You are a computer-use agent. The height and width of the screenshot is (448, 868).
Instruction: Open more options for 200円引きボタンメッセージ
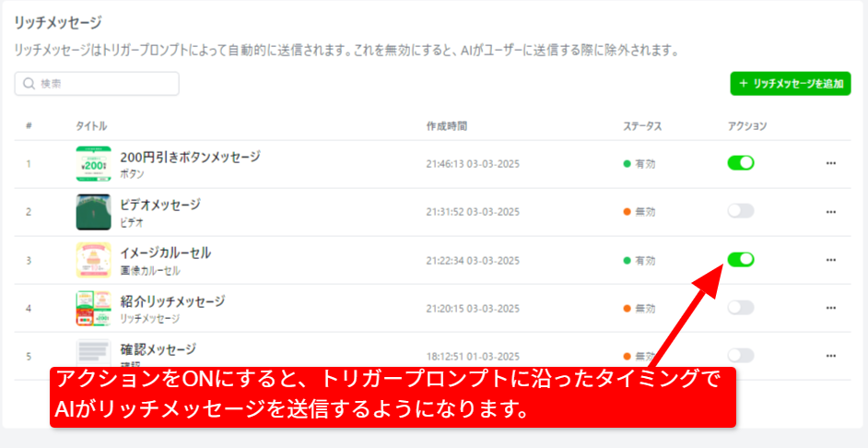pyautogui.click(x=830, y=163)
